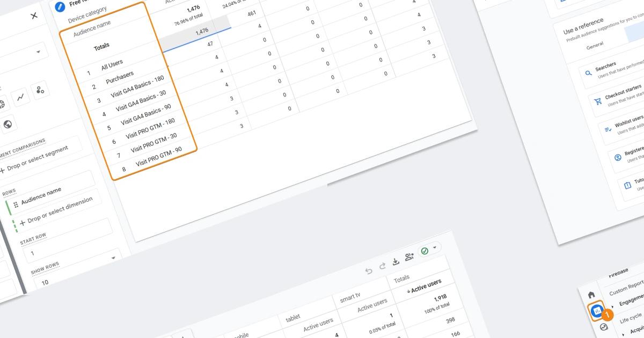Open the green checkmark status dropdown

pos(429,249)
